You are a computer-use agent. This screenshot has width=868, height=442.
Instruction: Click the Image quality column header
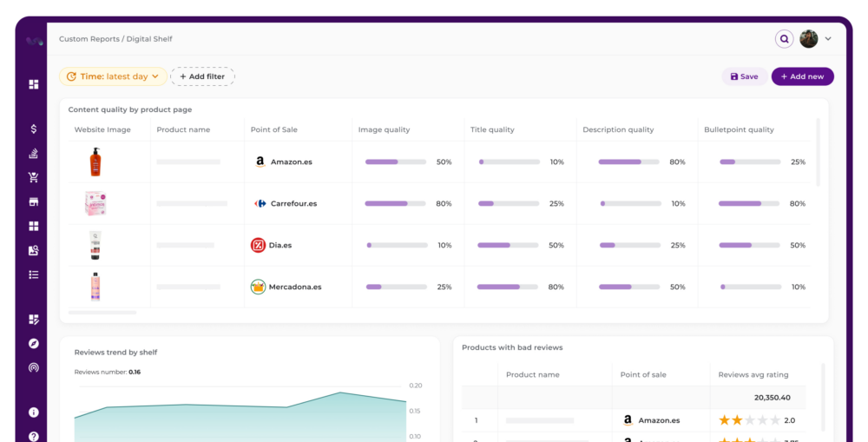click(x=384, y=130)
